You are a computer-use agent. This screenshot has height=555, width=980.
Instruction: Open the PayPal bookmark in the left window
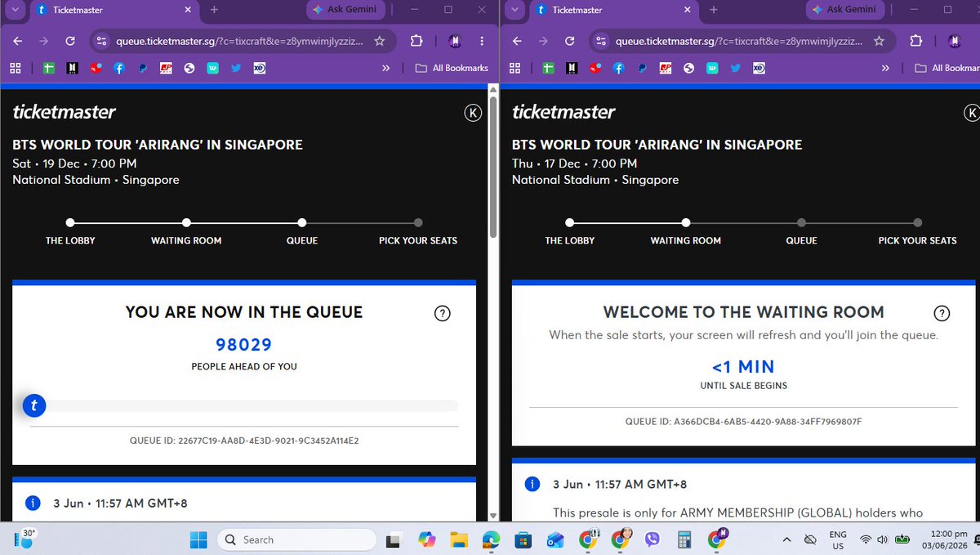[142, 69]
